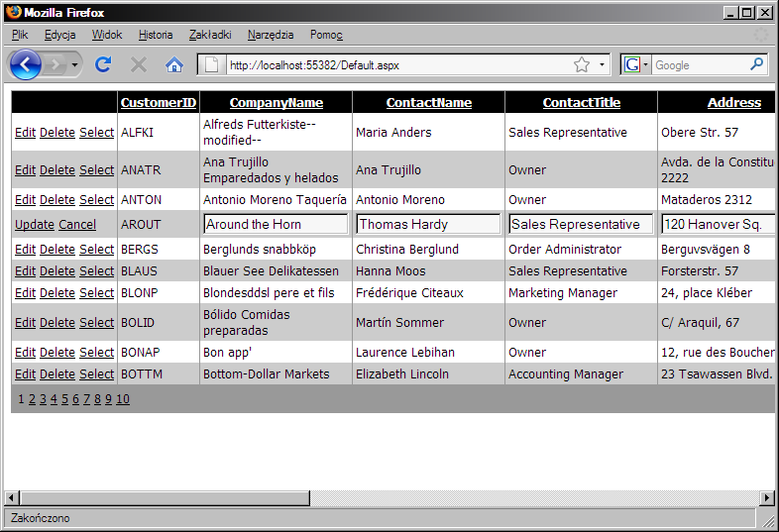Reload the page with the refresh icon
779x532 pixels.
pos(103,64)
